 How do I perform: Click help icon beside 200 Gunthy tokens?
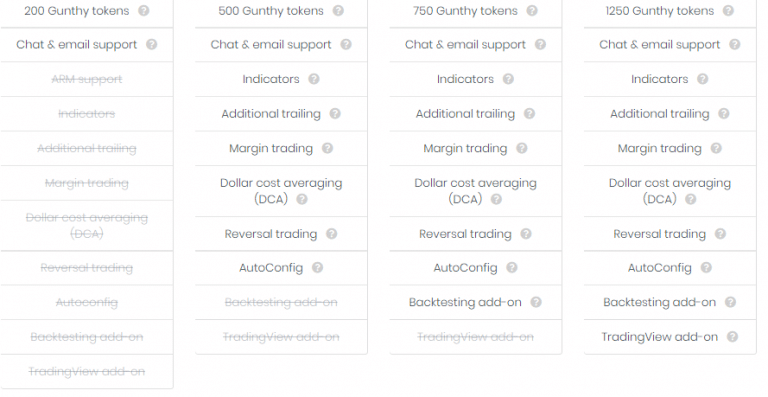tap(144, 10)
